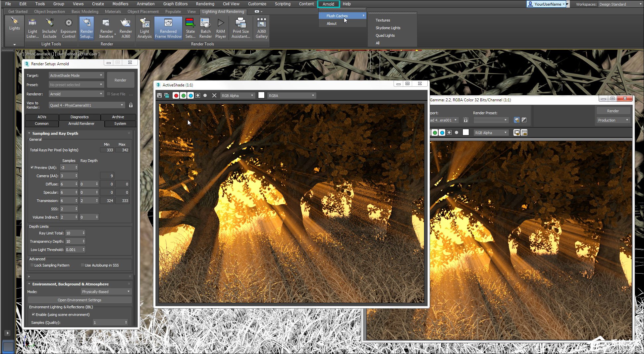
Task: Open environment and exposure controls in frame window
Action: click(524, 120)
